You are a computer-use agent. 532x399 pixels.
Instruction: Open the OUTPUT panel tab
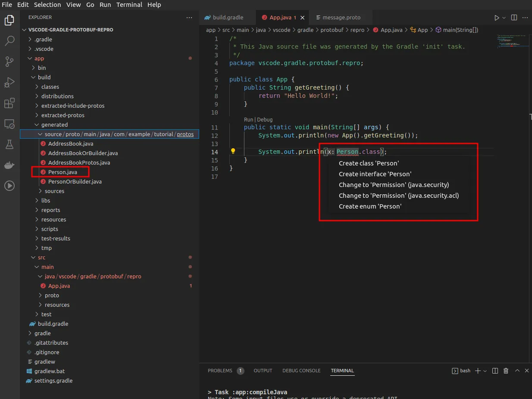tap(263, 371)
